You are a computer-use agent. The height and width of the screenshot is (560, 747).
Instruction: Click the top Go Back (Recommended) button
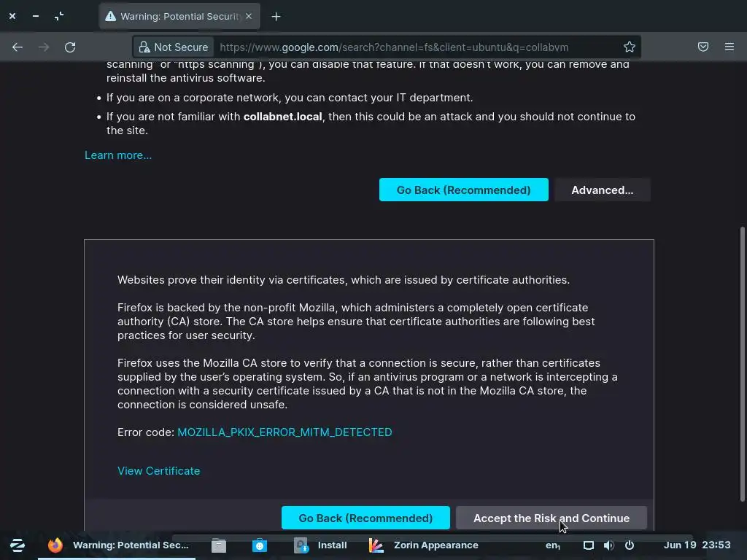[463, 190]
